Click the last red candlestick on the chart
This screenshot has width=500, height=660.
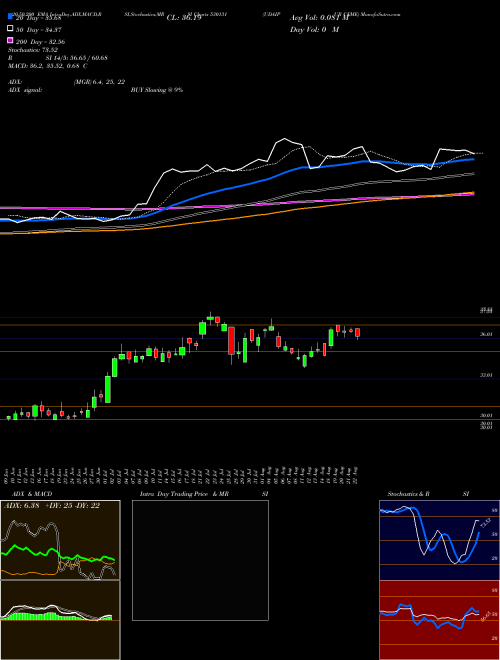click(357, 333)
